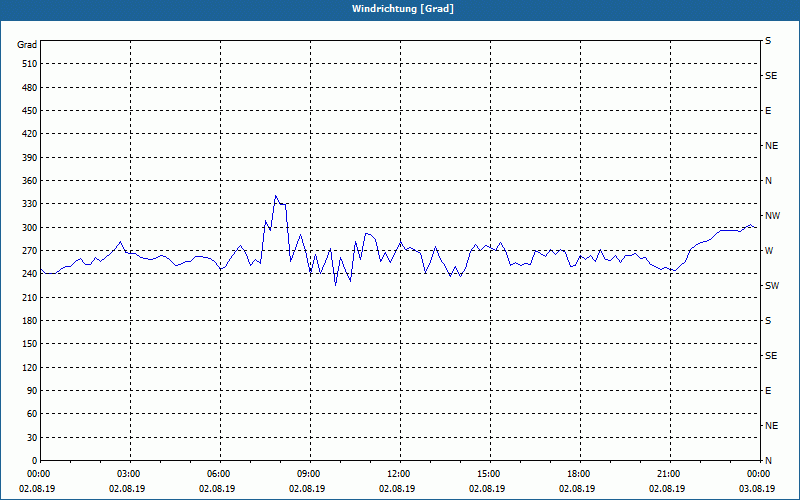This screenshot has width=800, height=500.
Task: Click the 0 y-axis value
Action: tap(34, 461)
